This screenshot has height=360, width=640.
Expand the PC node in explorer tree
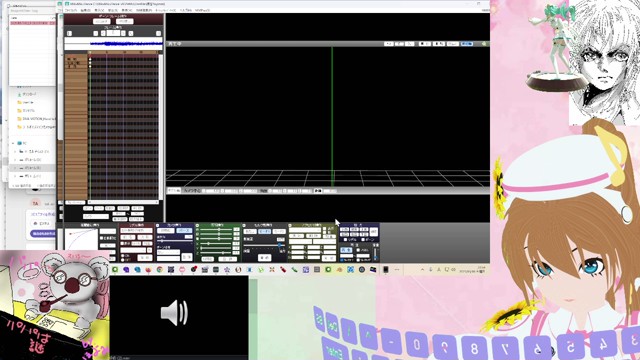(13, 143)
